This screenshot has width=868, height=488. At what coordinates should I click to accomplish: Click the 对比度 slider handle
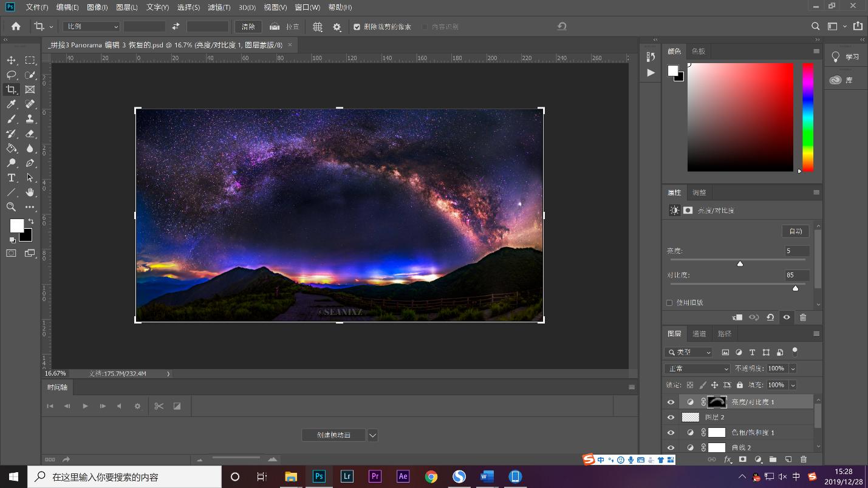[x=795, y=288]
